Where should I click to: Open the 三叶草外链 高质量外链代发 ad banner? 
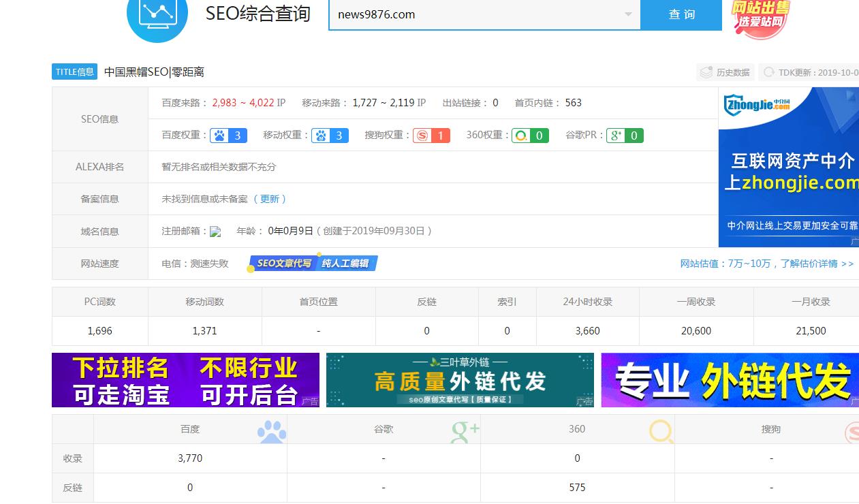tap(460, 380)
